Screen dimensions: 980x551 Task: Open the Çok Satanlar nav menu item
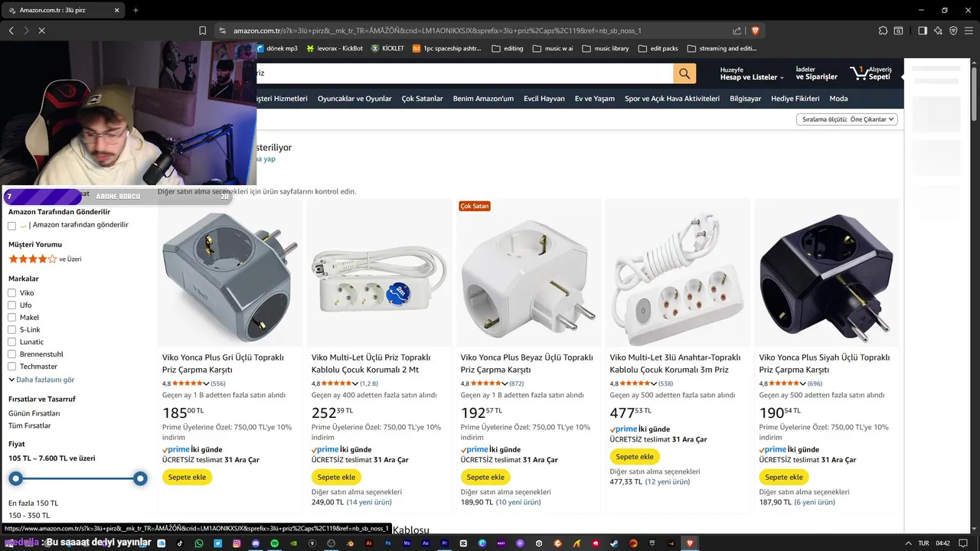(422, 99)
